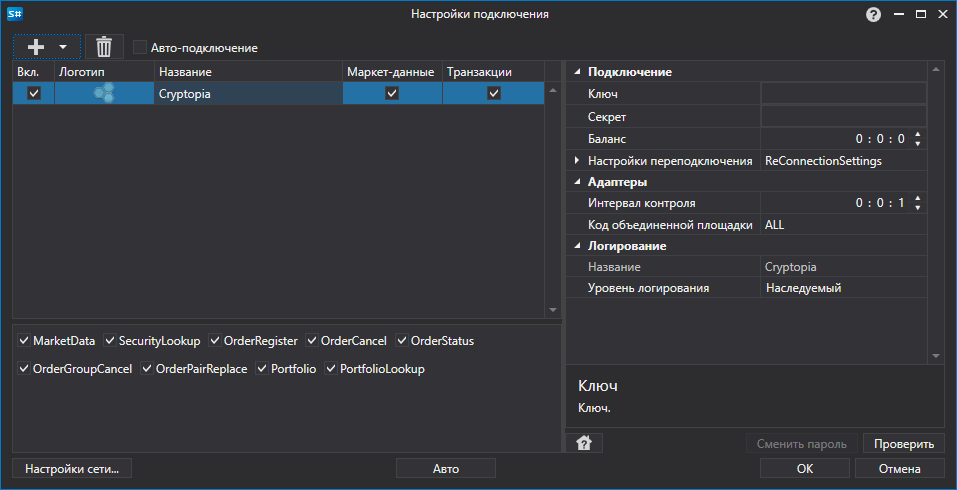Image resolution: width=957 pixels, height=490 pixels.
Task: Click the Cryptopia logo in the row
Action: coord(104,94)
